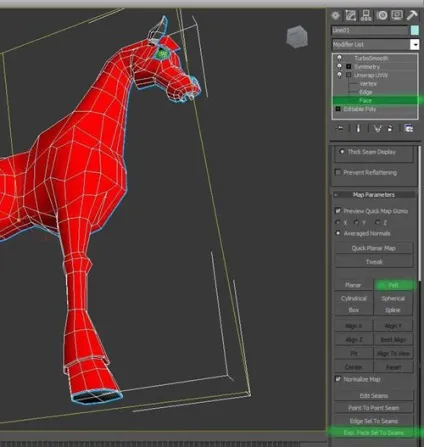
Task: Toggle Symmetry modifier lightbulb
Action: coord(339,66)
